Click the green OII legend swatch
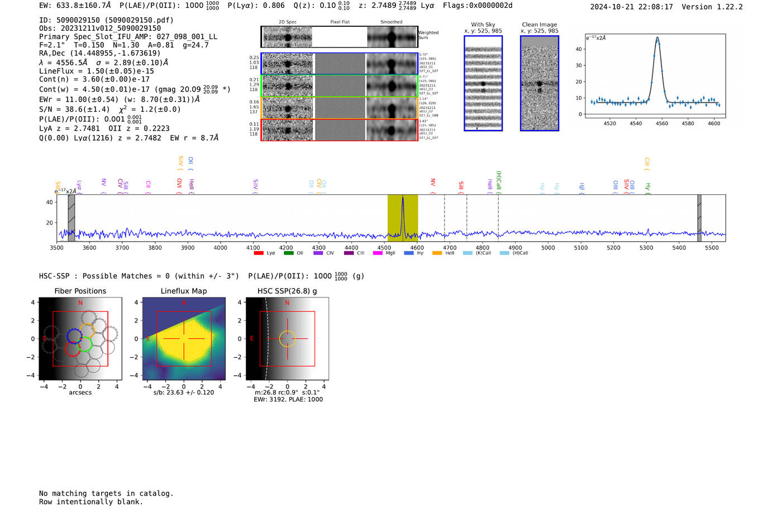 289,253
